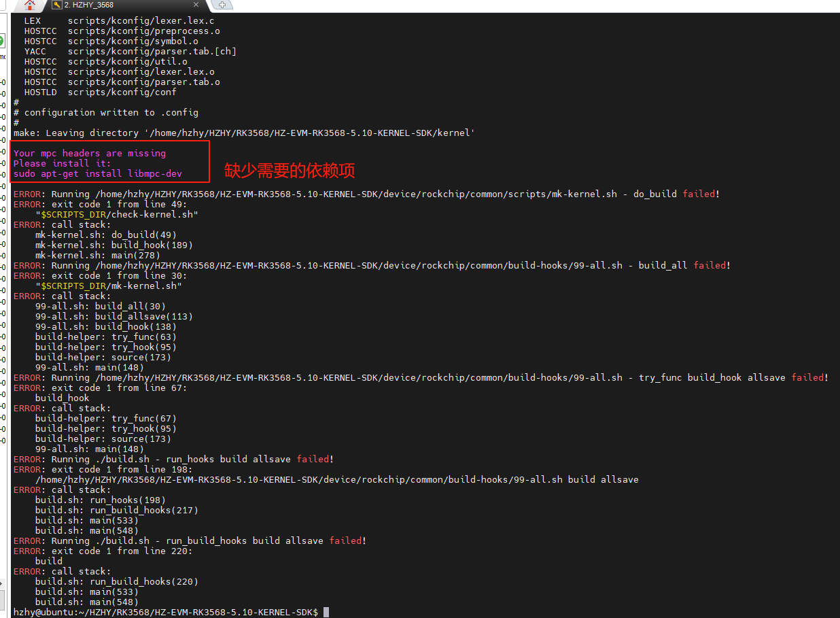Click the 'make: Leaving directory' line
Viewport: 840px width, 618px height.
[x=244, y=133]
